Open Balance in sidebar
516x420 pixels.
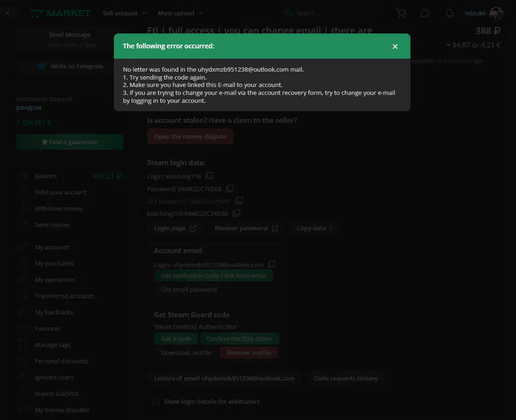point(70,176)
